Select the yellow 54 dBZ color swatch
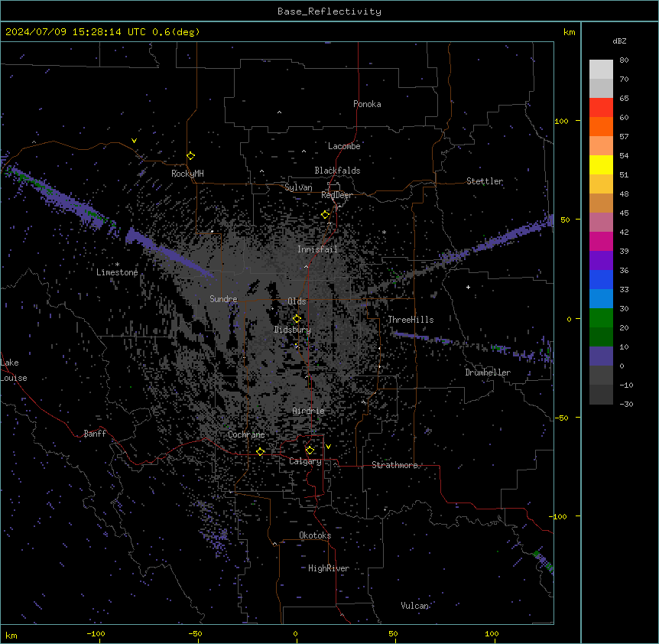Viewport: 659px width, 644px height. (x=601, y=164)
